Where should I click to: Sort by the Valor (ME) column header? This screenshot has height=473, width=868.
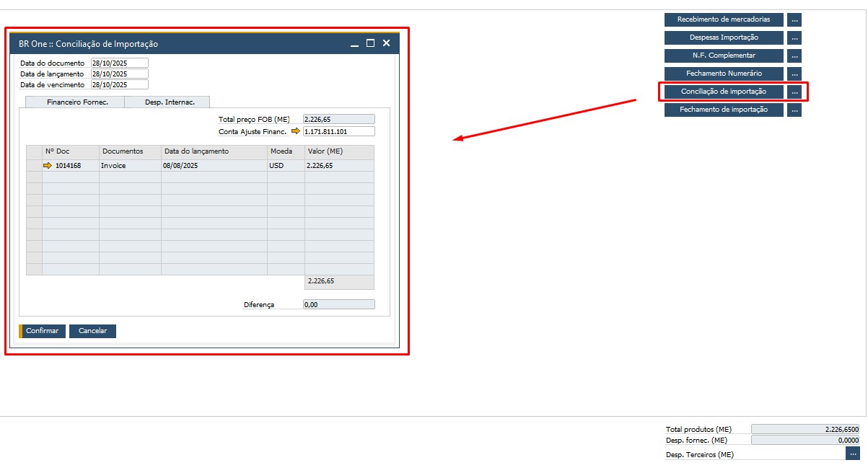(338, 151)
